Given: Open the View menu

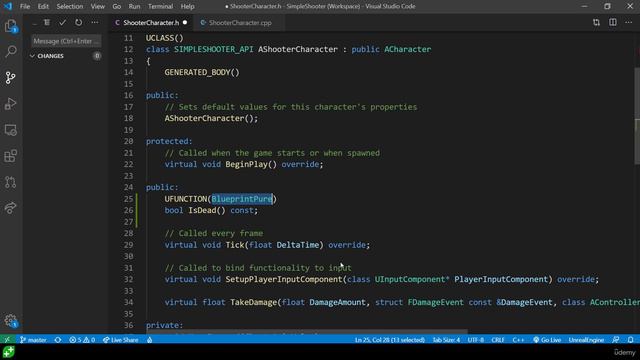Looking at the screenshot, I should coord(98,7).
